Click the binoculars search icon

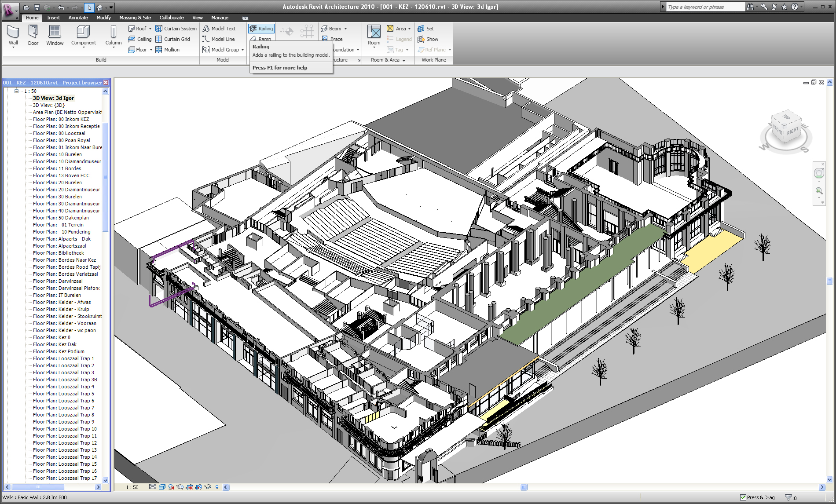750,7
